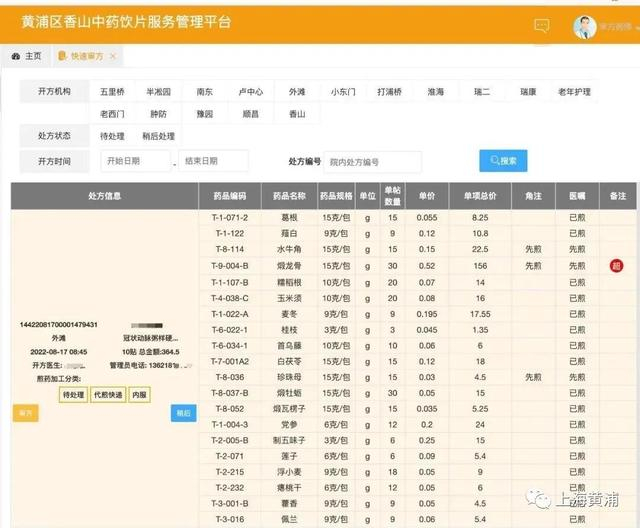Choose the 淮海 institution filter

coord(436,92)
